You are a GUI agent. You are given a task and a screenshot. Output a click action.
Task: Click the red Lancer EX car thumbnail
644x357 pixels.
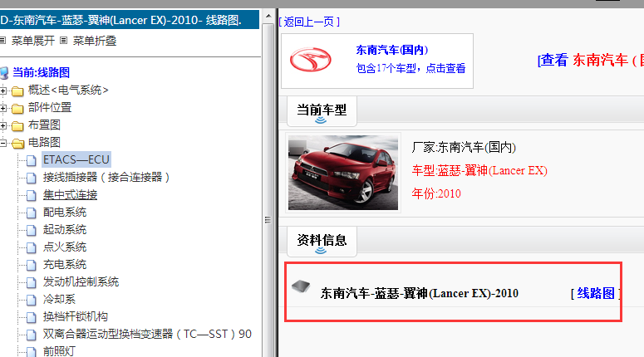(x=343, y=173)
